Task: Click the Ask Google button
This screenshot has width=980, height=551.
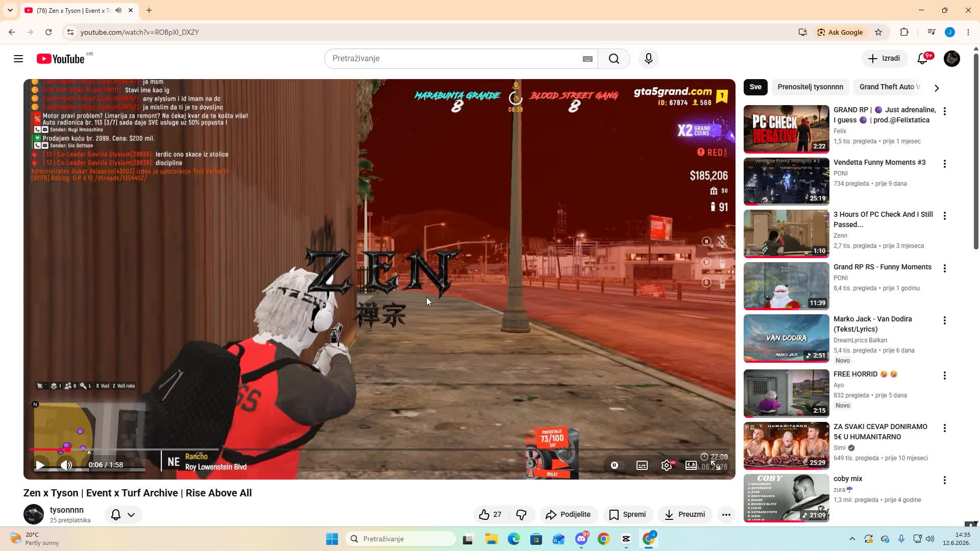Action: [840, 32]
